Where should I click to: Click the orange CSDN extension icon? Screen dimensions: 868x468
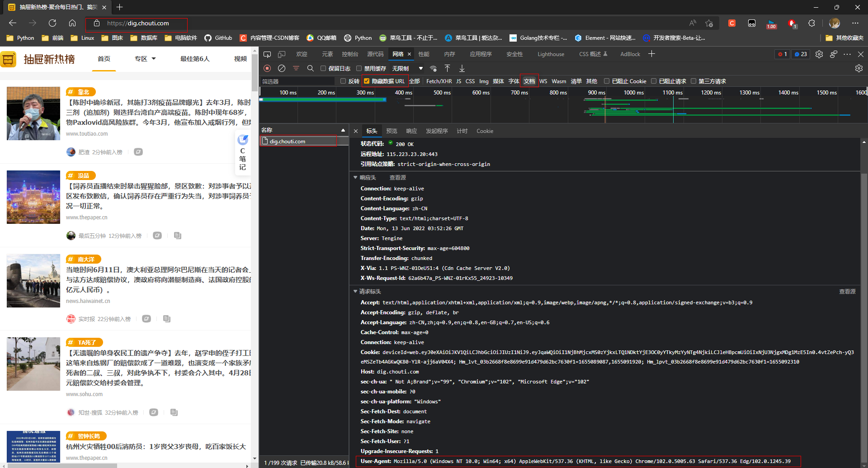tap(732, 23)
